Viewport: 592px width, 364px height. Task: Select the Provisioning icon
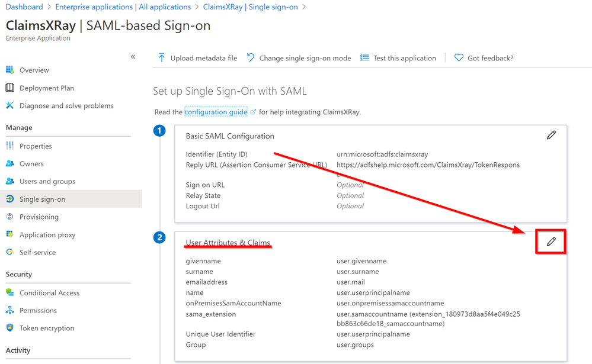click(9, 217)
